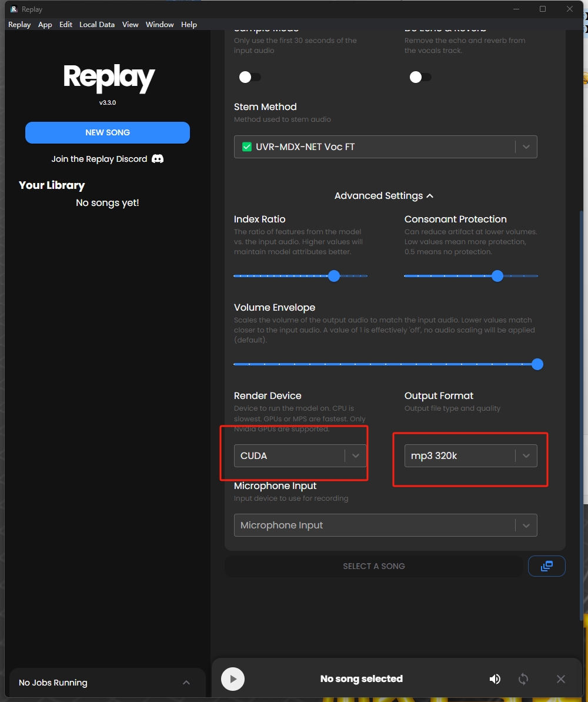The height and width of the screenshot is (702, 588).
Task: Open the Replay menu
Action: click(x=19, y=25)
